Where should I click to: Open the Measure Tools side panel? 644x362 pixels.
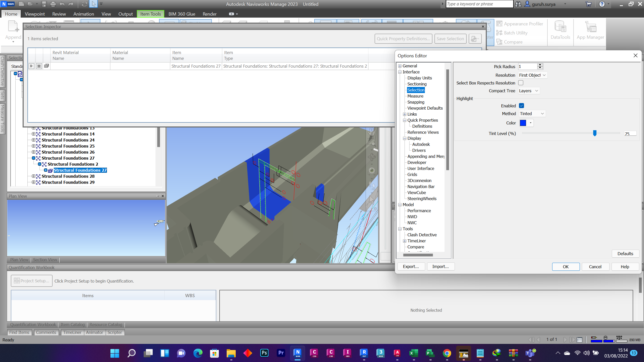[3, 118]
